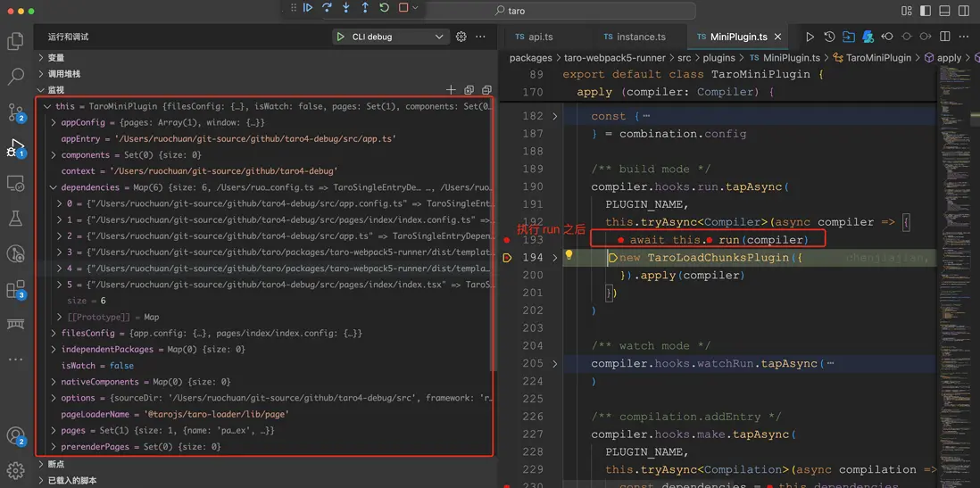Open the Source Control view

[15, 112]
